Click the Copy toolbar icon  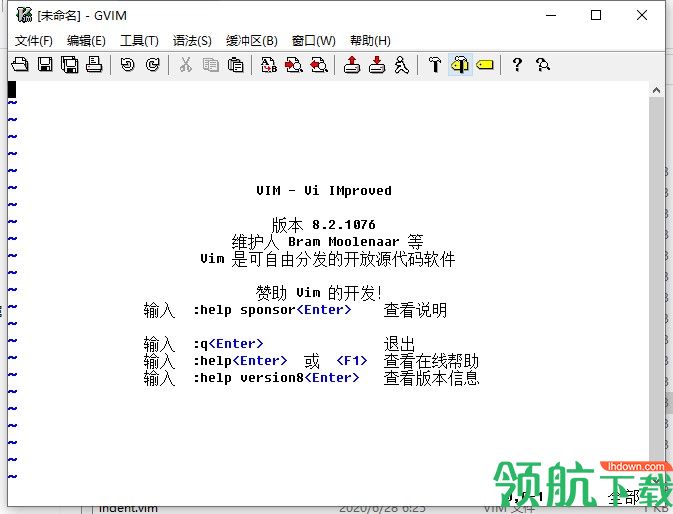[210, 65]
